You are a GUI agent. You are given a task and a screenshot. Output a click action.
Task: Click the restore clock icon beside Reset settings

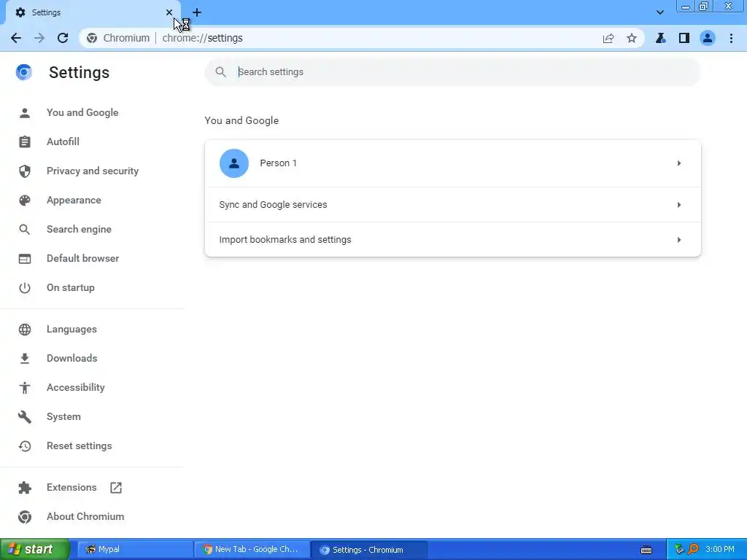[25, 446]
